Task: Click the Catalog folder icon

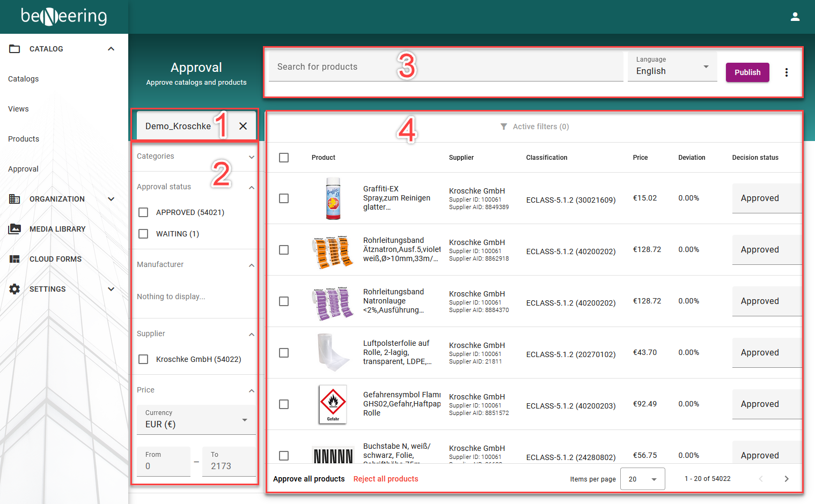Action: (14, 49)
